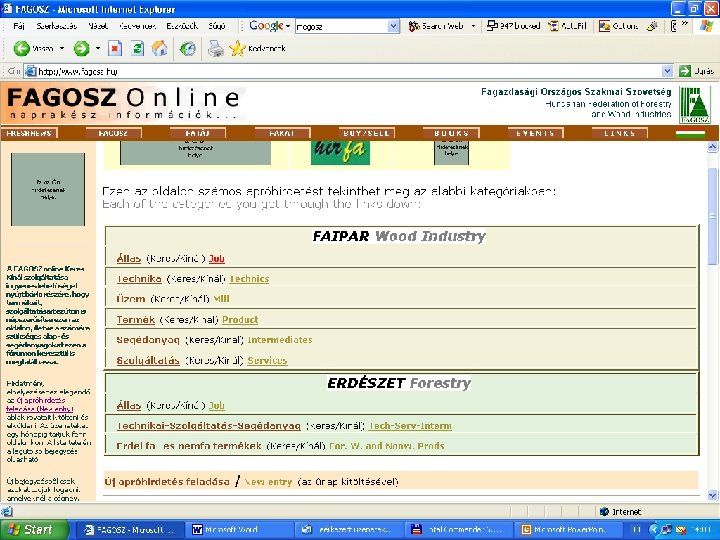720x540 pixels.
Task: Click in the Google toolbar search field
Action: pyautogui.click(x=342, y=26)
